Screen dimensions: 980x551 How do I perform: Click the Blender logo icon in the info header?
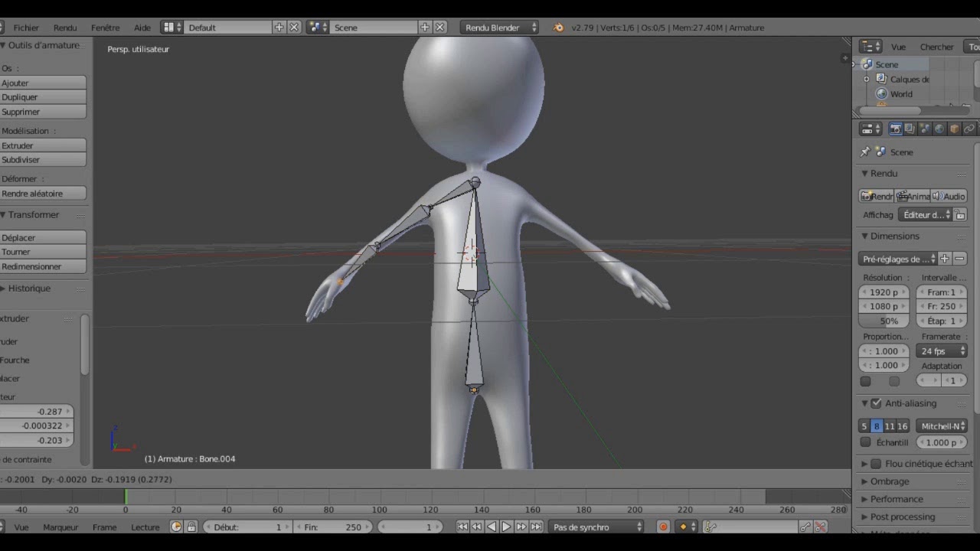(558, 28)
